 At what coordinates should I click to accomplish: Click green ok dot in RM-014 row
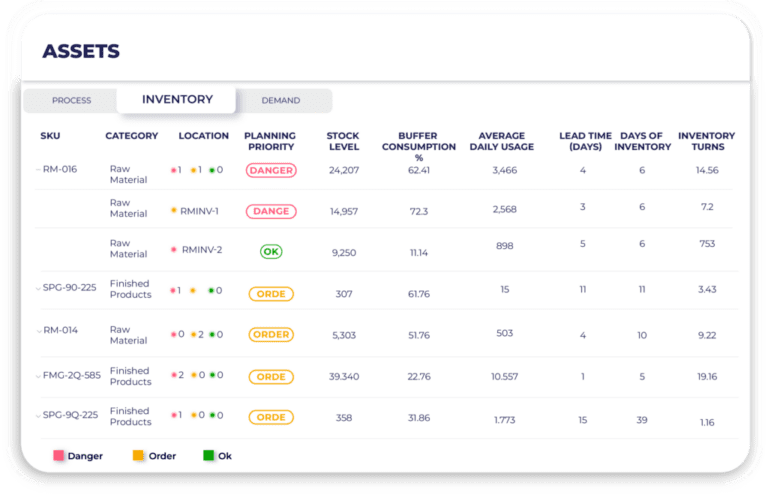212,335
